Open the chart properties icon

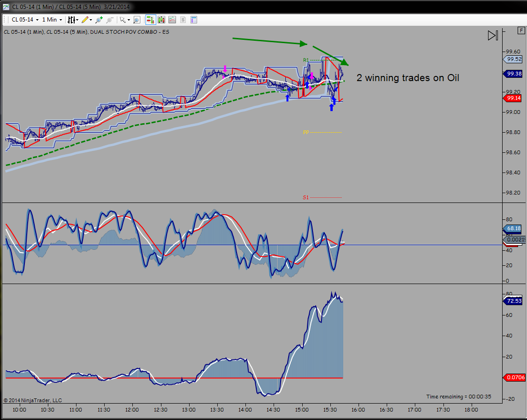[x=194, y=20]
